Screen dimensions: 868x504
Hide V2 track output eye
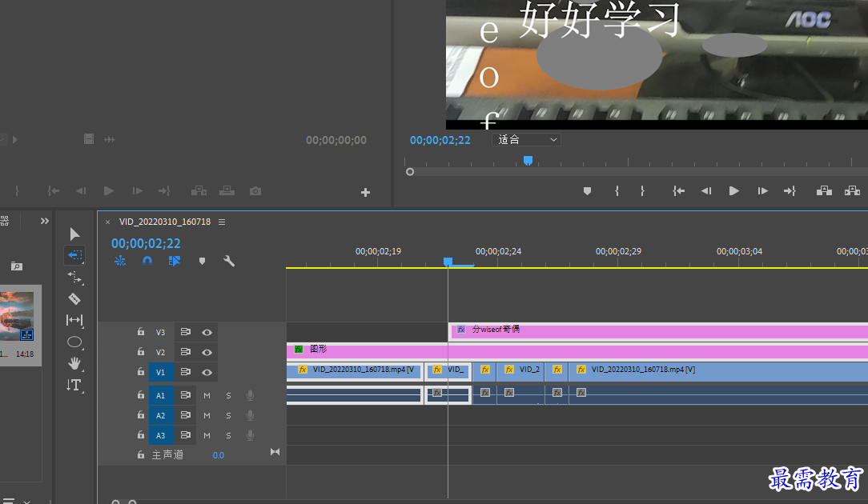coord(207,353)
